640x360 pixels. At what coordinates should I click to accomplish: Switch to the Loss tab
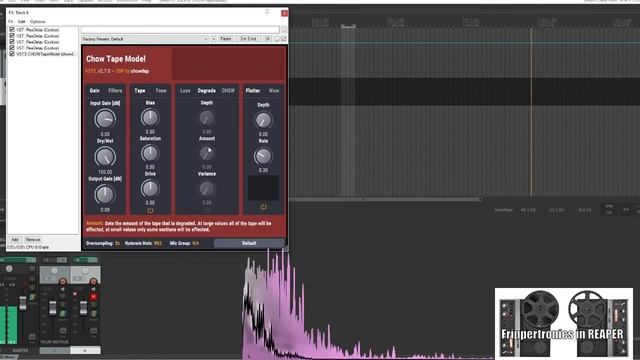click(x=185, y=91)
